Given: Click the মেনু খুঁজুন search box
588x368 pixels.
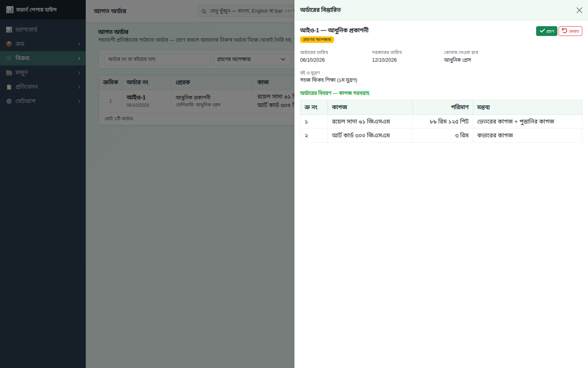Looking at the screenshot, I should [246, 11].
